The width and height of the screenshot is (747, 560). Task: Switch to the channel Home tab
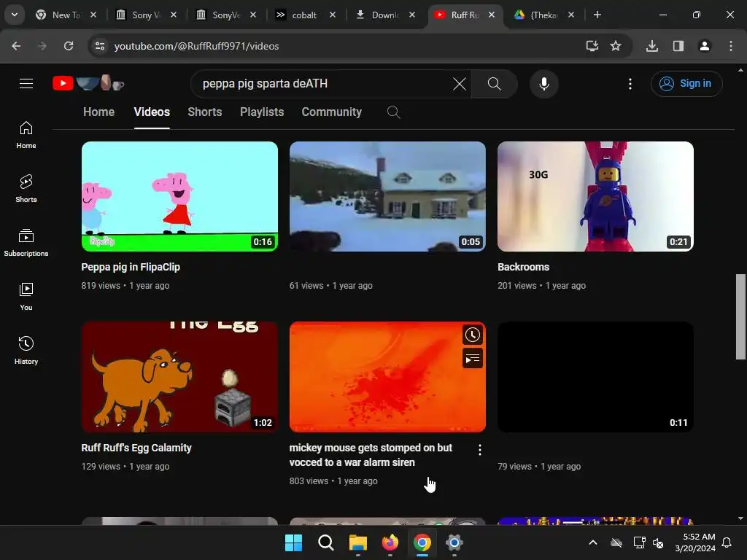pyautogui.click(x=98, y=112)
